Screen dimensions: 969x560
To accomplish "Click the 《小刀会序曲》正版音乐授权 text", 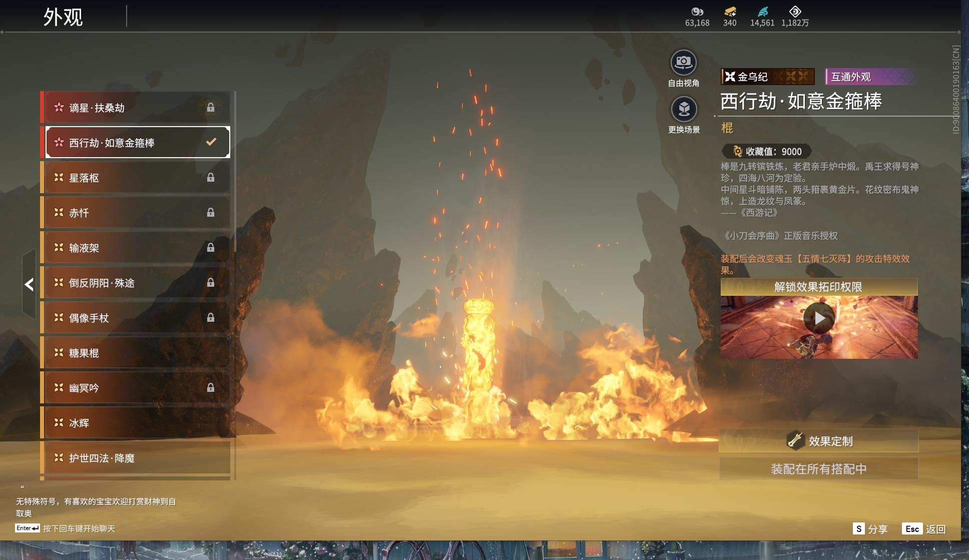I will 779,236.
